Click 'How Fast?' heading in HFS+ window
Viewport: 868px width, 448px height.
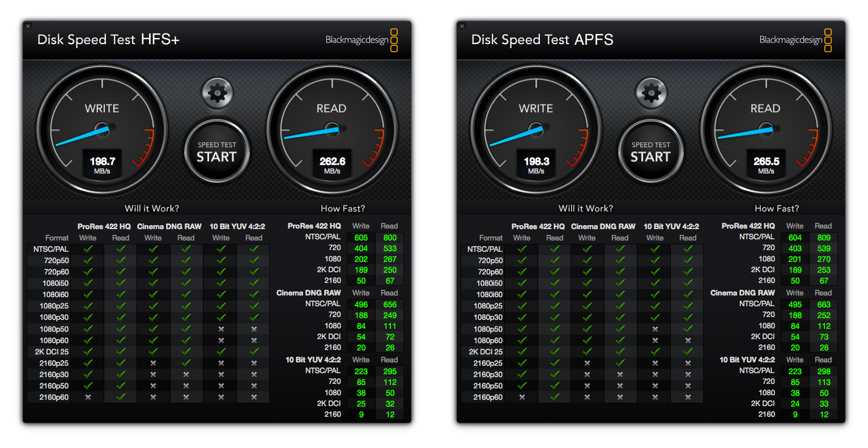[x=343, y=208]
